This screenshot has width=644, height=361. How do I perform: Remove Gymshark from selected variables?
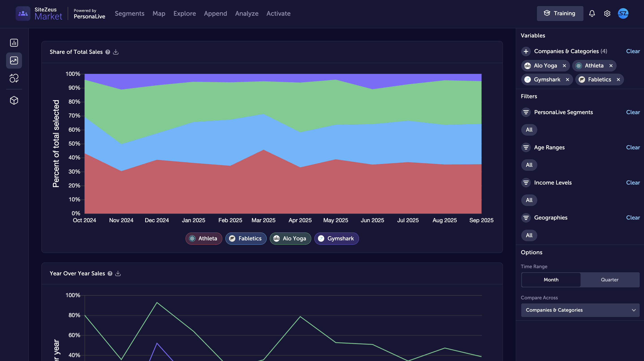click(568, 80)
